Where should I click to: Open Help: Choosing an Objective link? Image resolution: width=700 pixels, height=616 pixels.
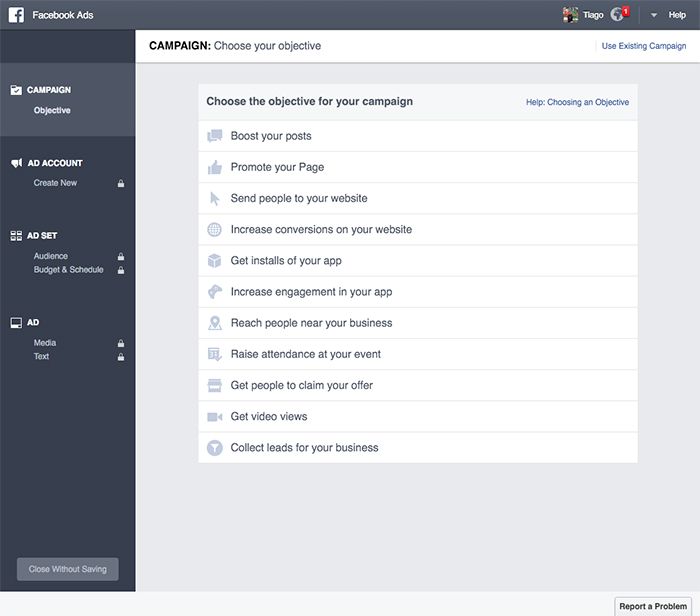tap(577, 102)
